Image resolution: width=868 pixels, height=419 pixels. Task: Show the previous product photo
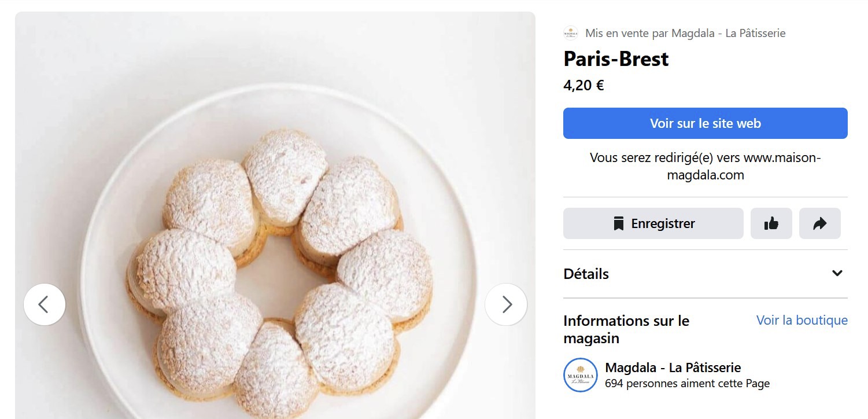click(45, 304)
